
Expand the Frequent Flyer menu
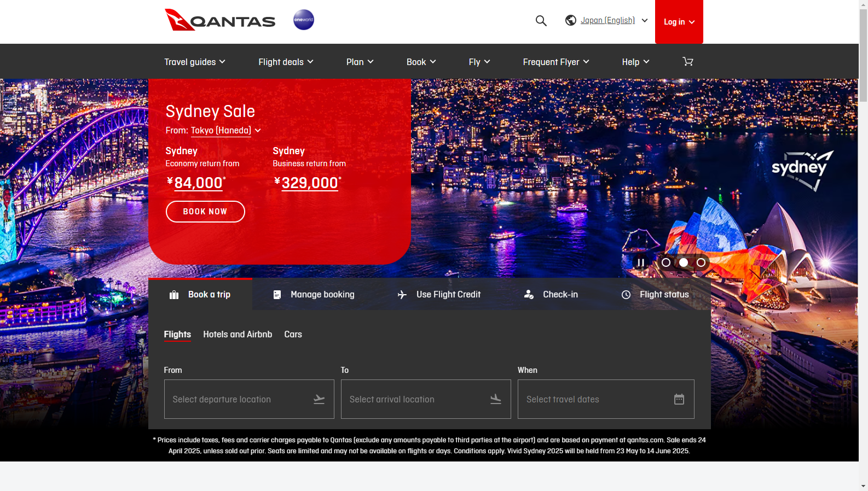(x=555, y=62)
